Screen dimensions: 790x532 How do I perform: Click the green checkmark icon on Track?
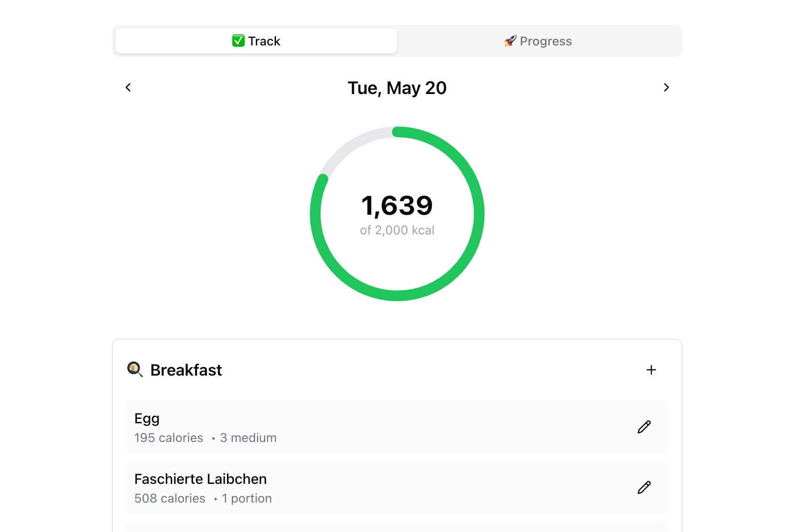point(239,41)
